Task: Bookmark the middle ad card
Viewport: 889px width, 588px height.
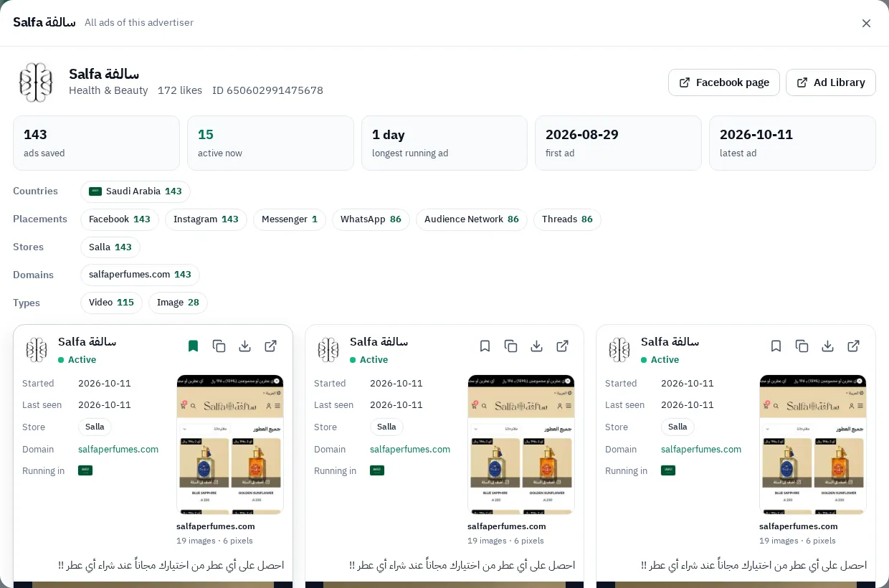Action: point(485,346)
